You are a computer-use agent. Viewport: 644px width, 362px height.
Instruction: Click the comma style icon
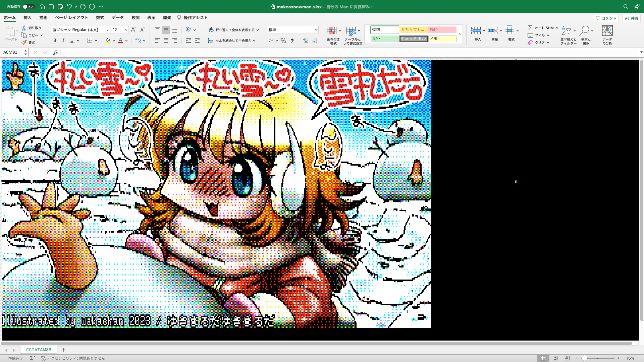click(292, 41)
